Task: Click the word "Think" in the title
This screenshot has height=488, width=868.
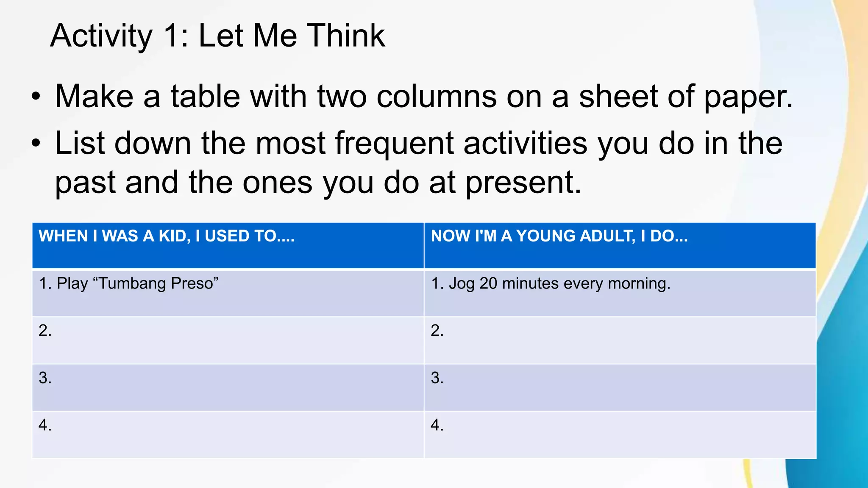Action: 346,36
